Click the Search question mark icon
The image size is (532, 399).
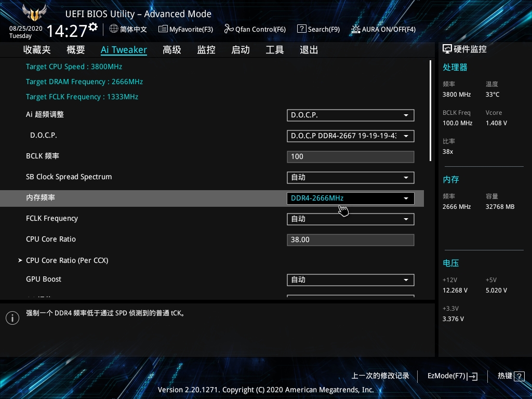pyautogui.click(x=301, y=29)
